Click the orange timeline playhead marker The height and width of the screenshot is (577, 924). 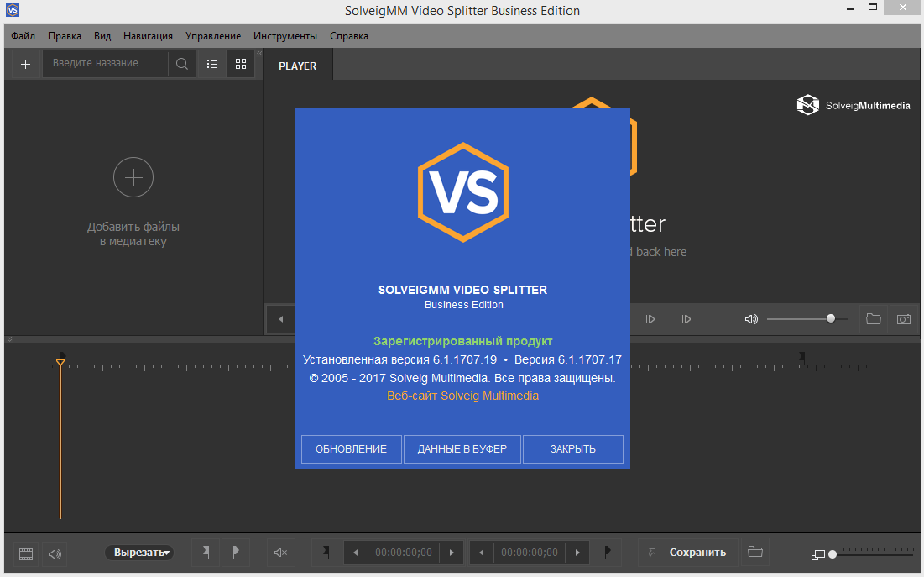coord(60,362)
